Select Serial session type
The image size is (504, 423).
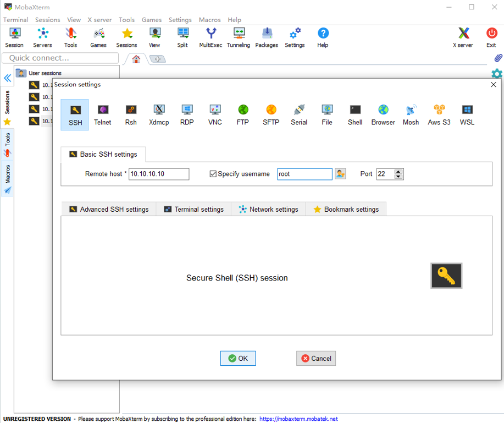pyautogui.click(x=299, y=115)
